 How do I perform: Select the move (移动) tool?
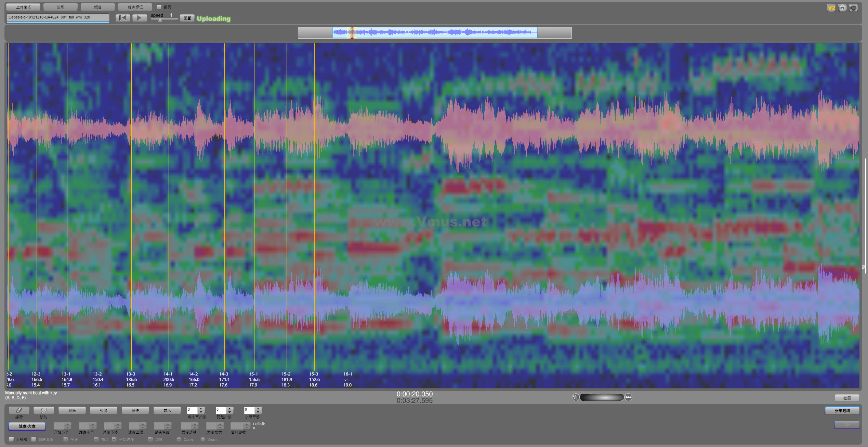click(43, 410)
